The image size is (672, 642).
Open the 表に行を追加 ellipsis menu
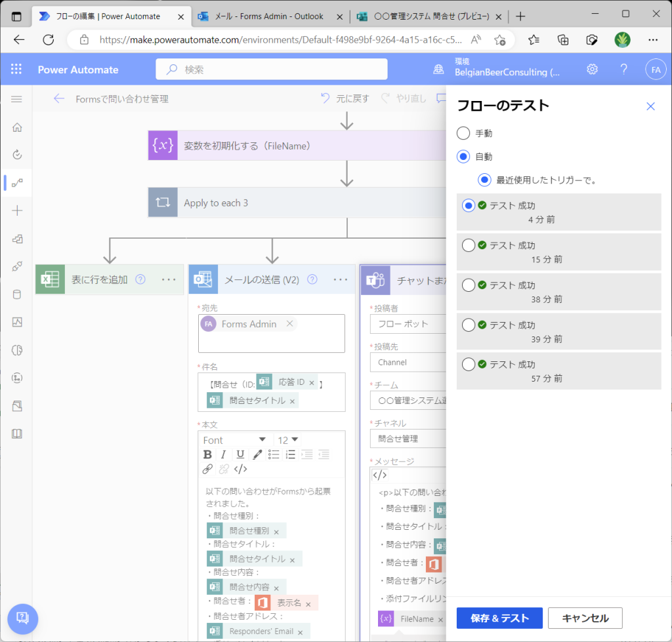[x=169, y=279]
